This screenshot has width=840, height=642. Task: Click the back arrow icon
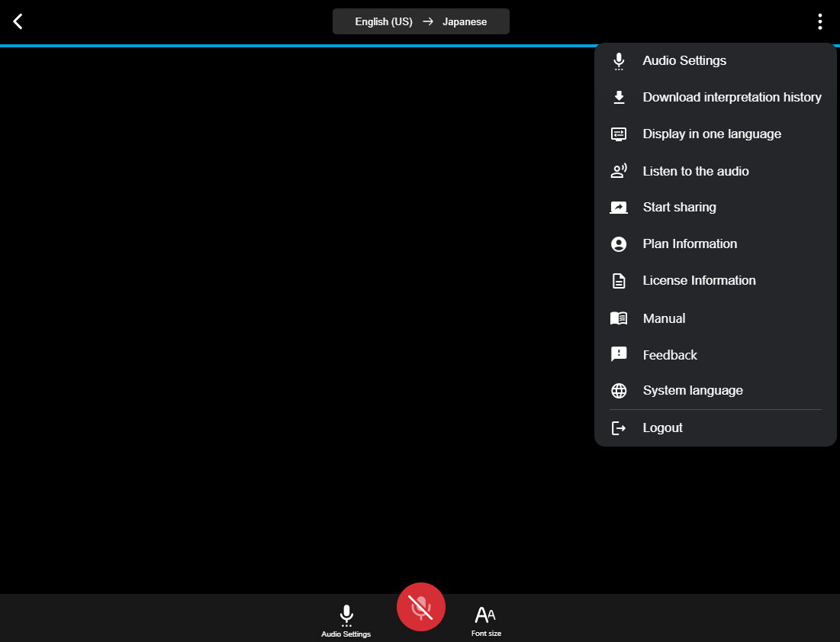point(18,21)
